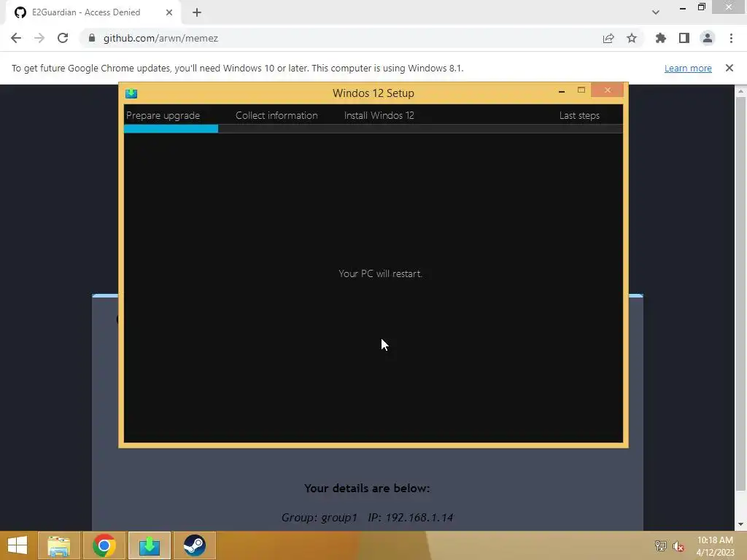Click the scrollbar up arrow
This screenshot has width=747, height=560.
(x=740, y=90)
